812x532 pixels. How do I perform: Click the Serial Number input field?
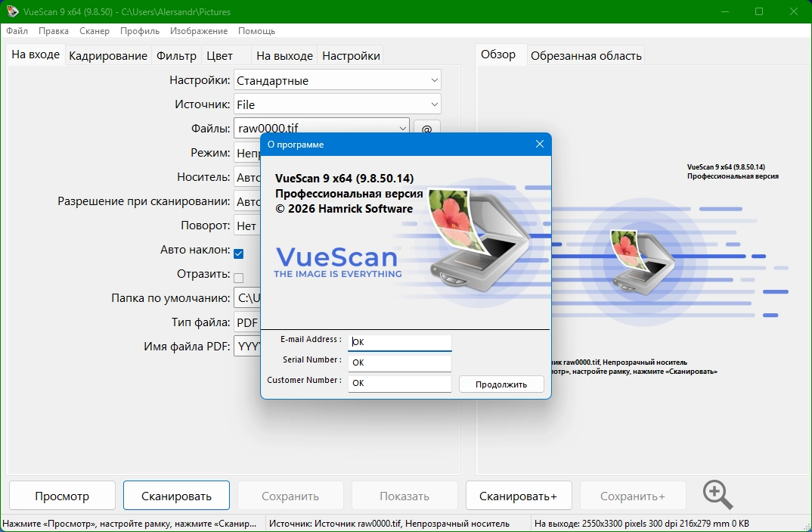tap(400, 362)
